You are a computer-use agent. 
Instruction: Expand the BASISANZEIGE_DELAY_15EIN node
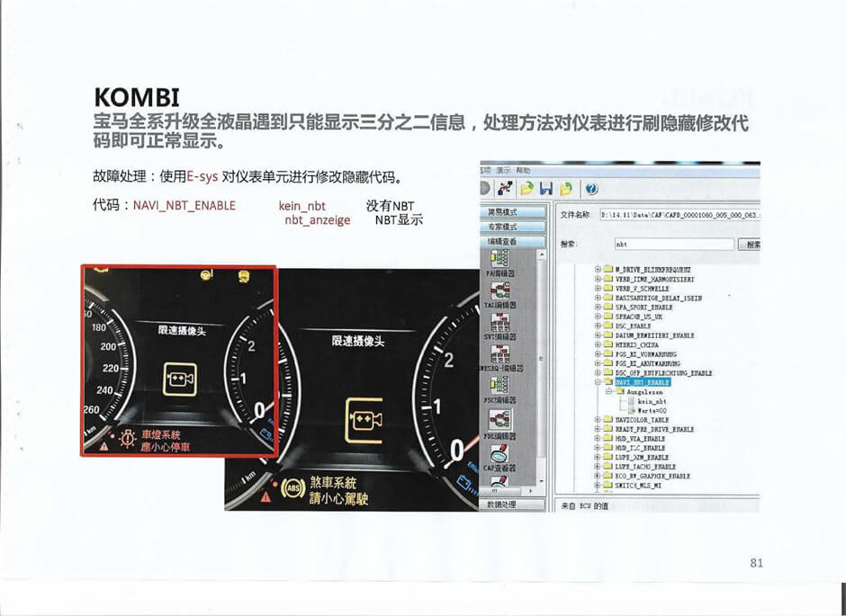point(598,298)
